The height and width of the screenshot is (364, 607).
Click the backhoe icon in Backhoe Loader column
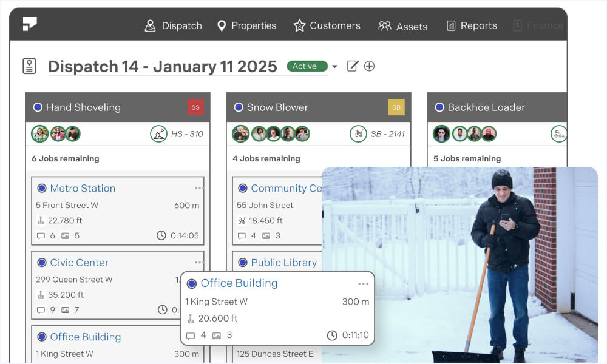point(559,133)
